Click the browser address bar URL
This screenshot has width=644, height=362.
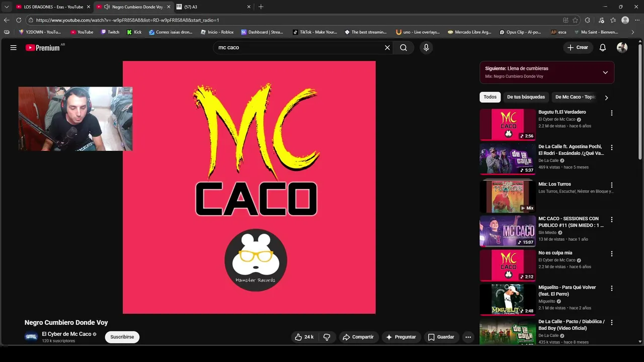coord(127,20)
